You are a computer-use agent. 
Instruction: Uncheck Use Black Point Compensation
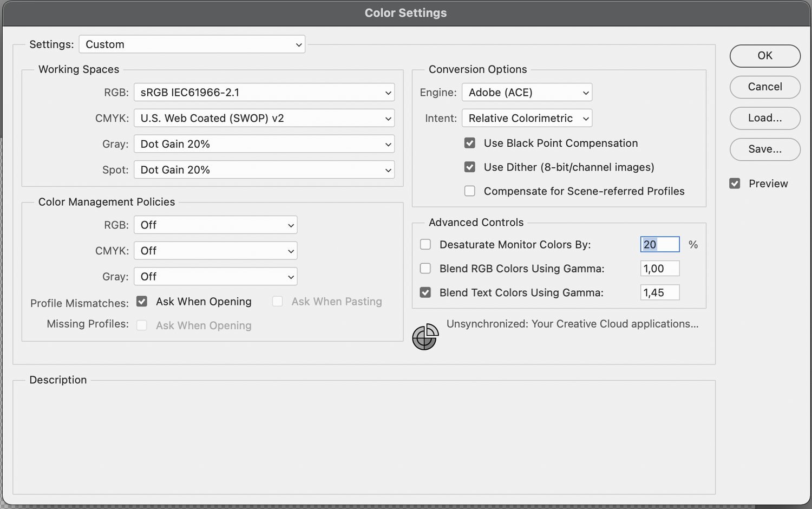click(x=470, y=143)
